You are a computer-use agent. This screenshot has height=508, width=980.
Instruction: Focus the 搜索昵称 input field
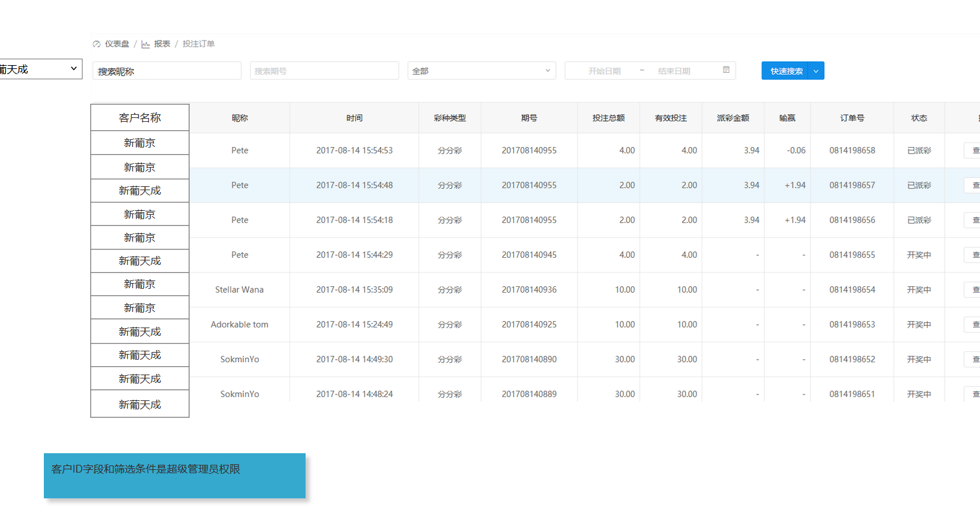167,71
